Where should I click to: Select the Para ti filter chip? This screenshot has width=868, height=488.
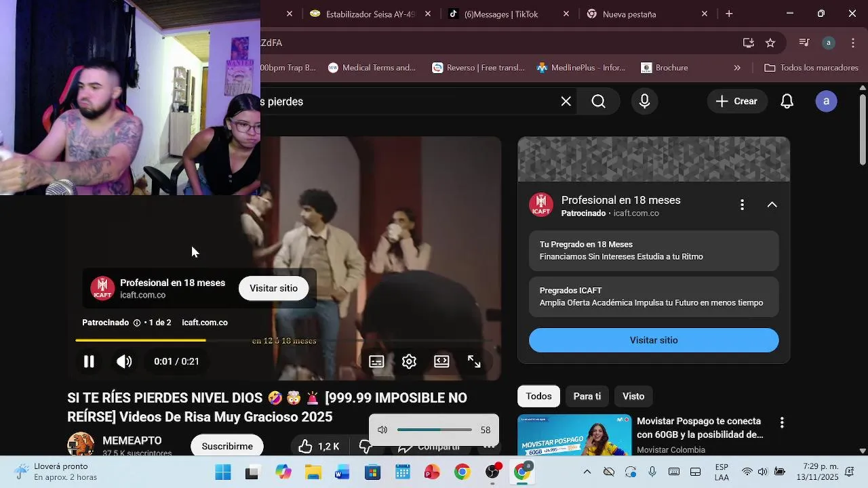coord(587,396)
